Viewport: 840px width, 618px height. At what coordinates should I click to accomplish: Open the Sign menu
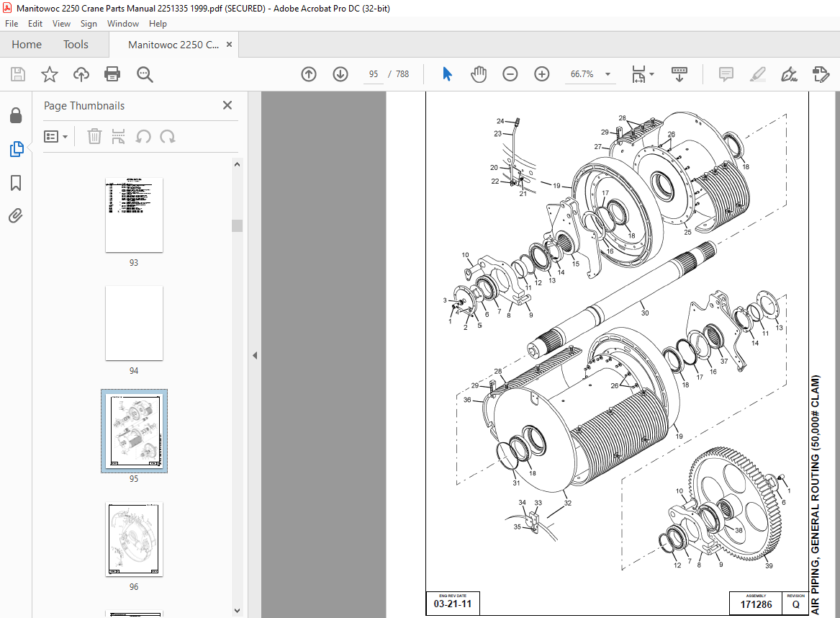click(x=89, y=24)
